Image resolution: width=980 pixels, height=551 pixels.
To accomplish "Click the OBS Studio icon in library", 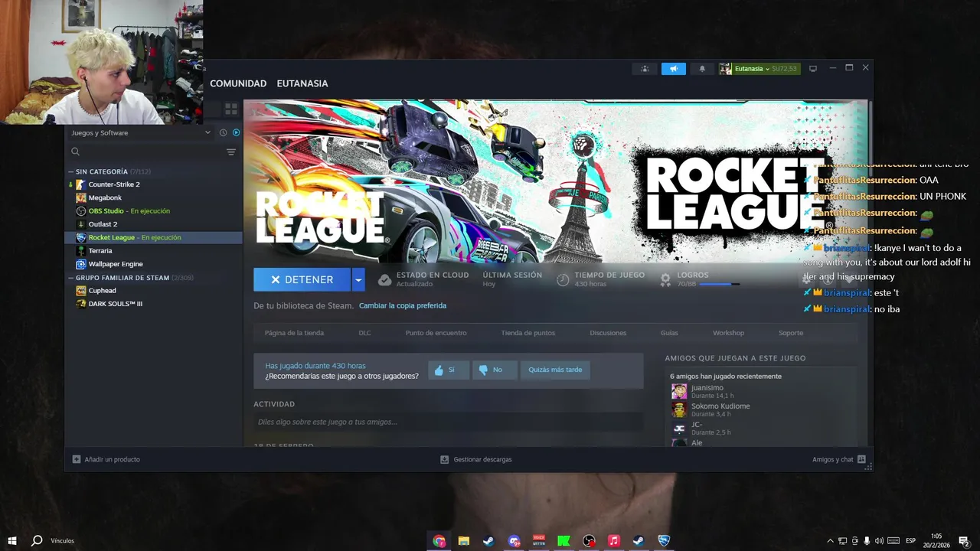I will click(81, 210).
